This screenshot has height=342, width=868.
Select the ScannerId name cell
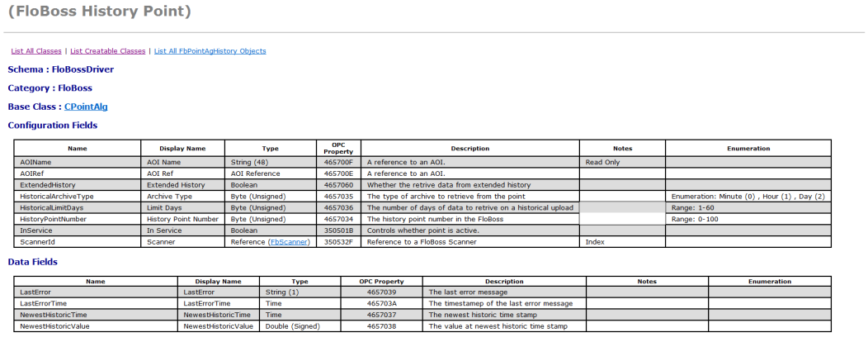pos(78,242)
